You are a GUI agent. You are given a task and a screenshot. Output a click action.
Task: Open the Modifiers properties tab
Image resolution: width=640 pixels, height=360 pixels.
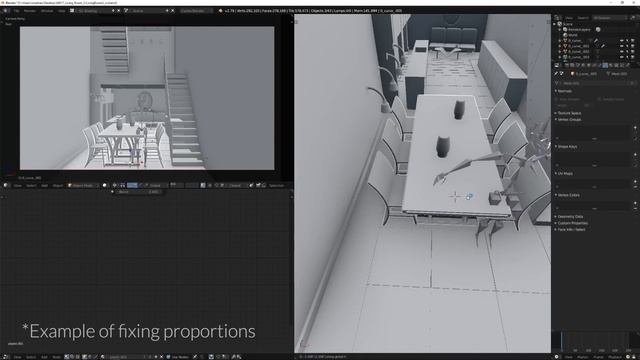[x=600, y=65]
